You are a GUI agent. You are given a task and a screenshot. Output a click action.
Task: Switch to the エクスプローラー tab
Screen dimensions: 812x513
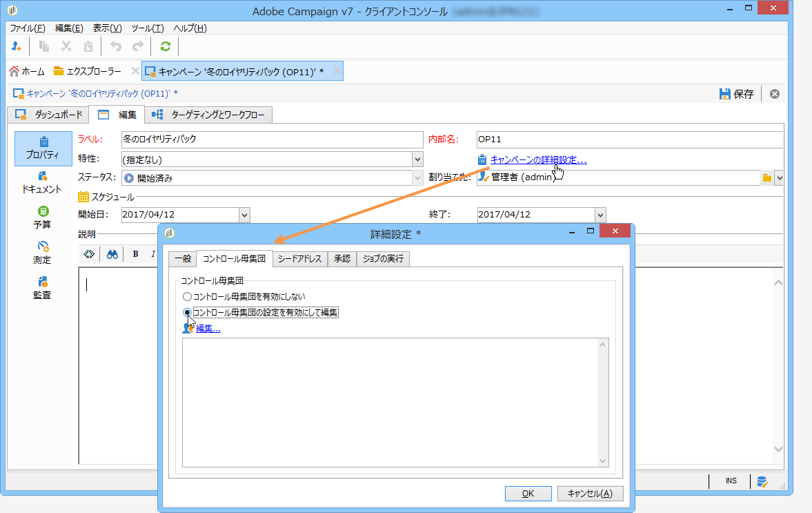pos(88,71)
